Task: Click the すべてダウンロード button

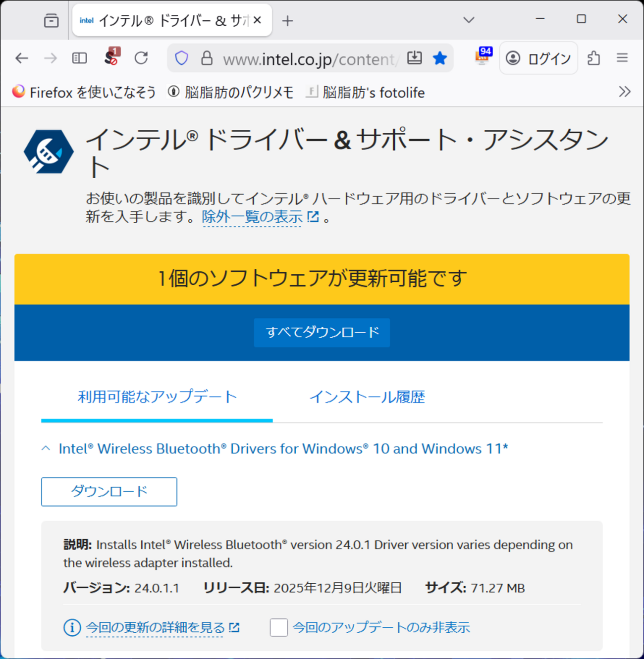Action: 322,332
